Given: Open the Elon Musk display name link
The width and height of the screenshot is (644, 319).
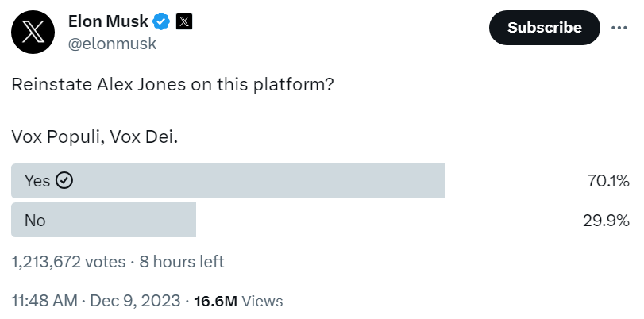Looking at the screenshot, I should pos(108,21).
